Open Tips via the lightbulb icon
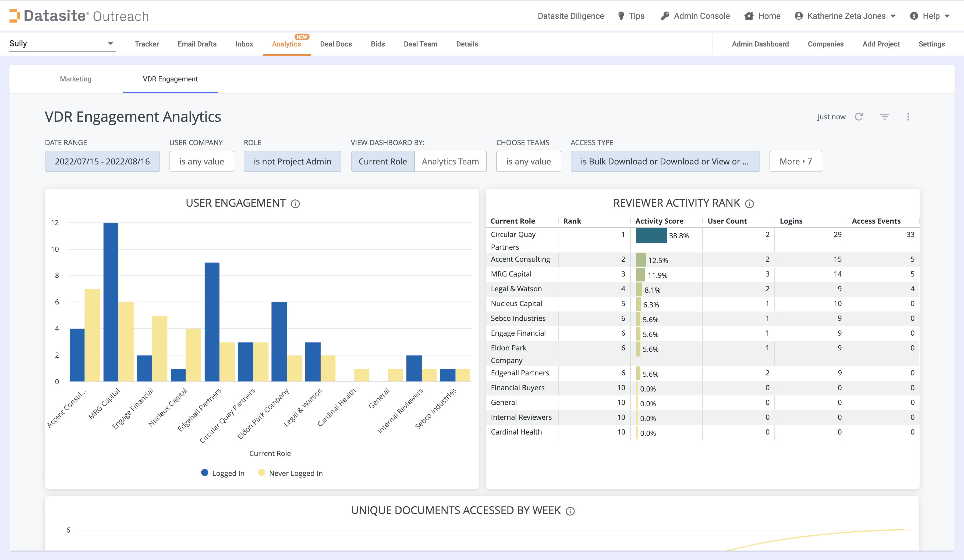 point(621,16)
